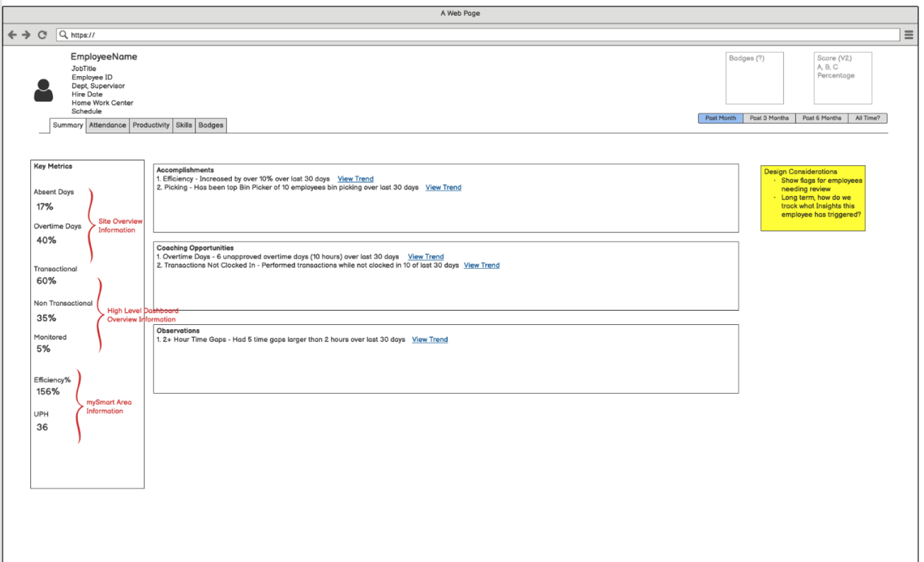View Trend for 2+ Hour Time Gaps
The image size is (924, 562).
pos(430,339)
